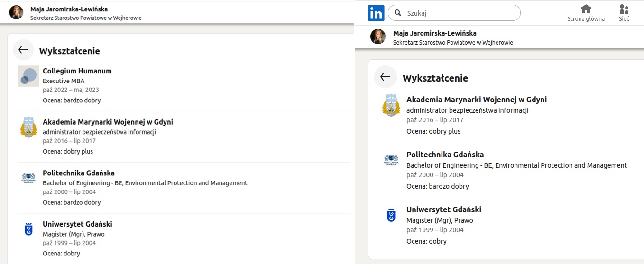Click Maja Jaromirska-Lewińska name in right panel header
Image resolution: width=644 pixels, height=264 pixels.
(434, 33)
